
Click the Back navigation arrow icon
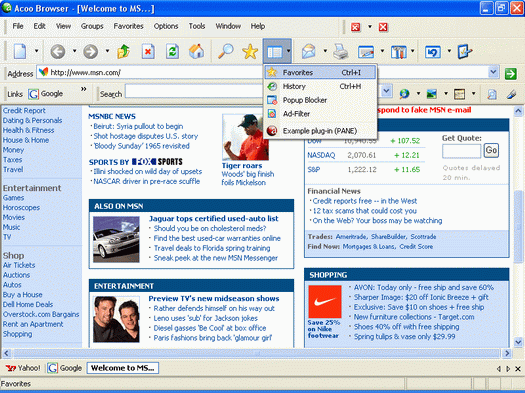pos(58,52)
